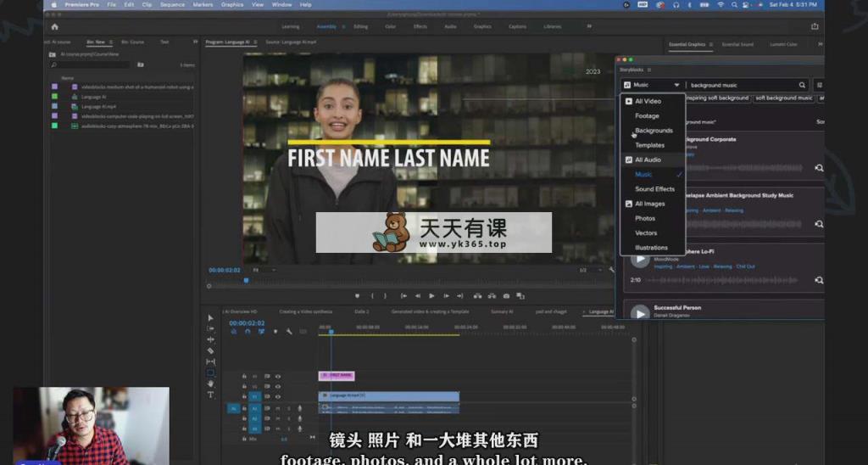
Task: Select the Ripple Edit tool
Action: (x=210, y=339)
